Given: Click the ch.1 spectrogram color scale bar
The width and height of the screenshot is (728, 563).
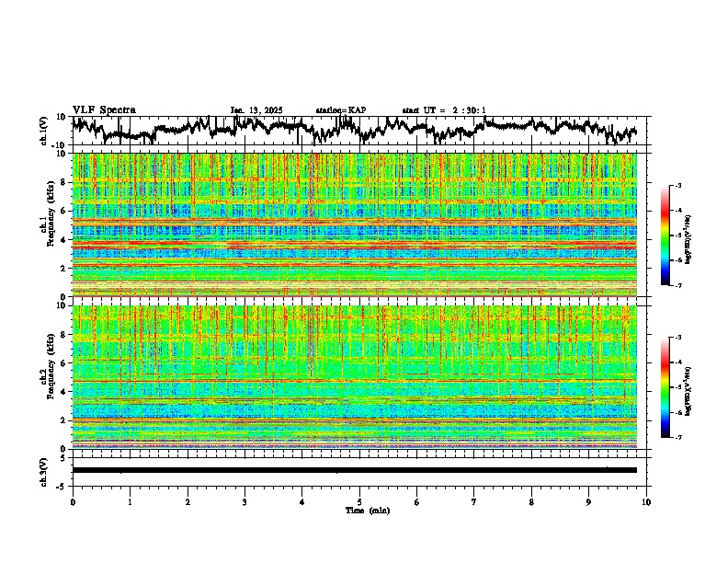Looking at the screenshot, I should click(x=665, y=236).
